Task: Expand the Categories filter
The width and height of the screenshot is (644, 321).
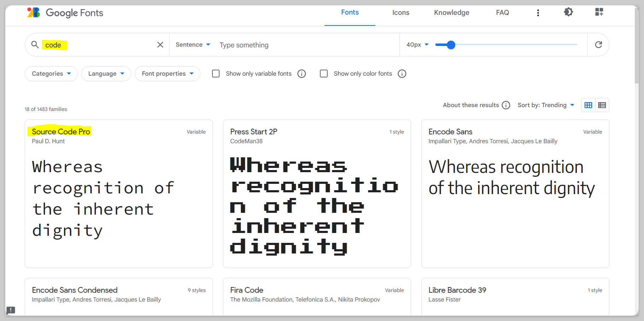Action: pyautogui.click(x=51, y=74)
